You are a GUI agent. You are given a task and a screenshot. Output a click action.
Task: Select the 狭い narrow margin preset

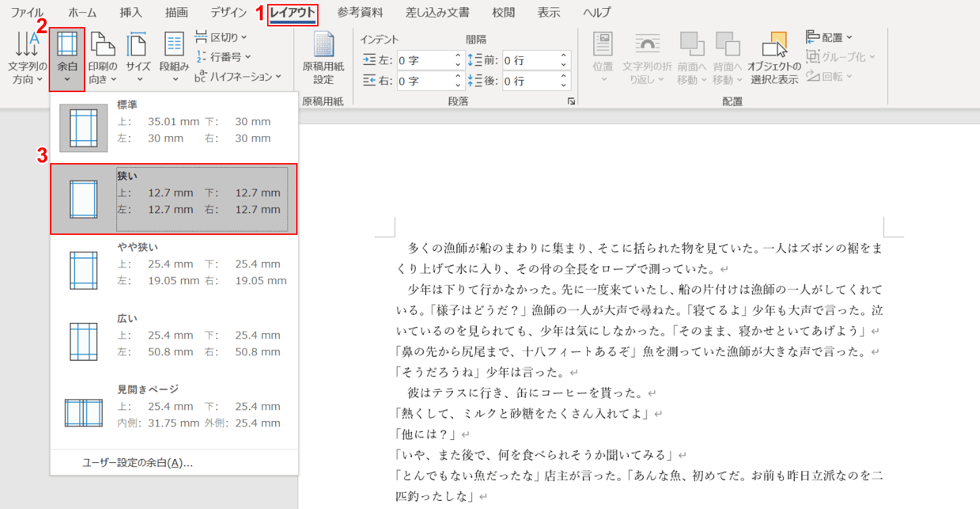coord(174,199)
